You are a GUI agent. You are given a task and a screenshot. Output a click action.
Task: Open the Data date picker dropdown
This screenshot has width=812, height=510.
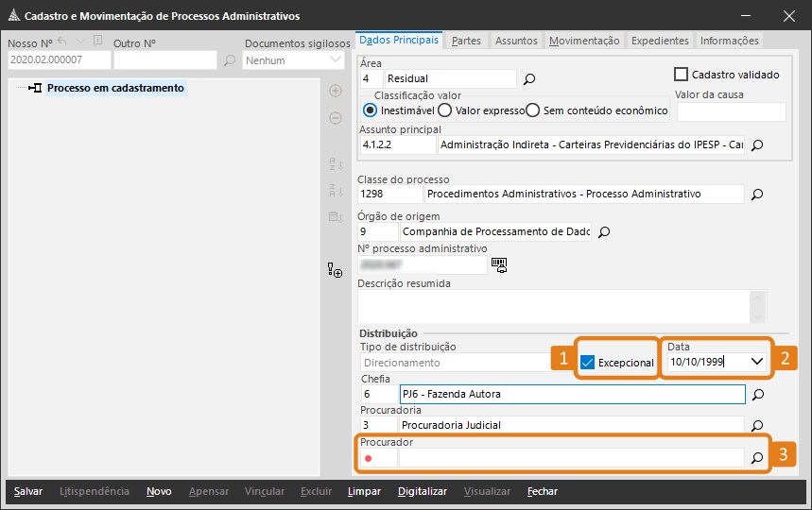pos(756,361)
